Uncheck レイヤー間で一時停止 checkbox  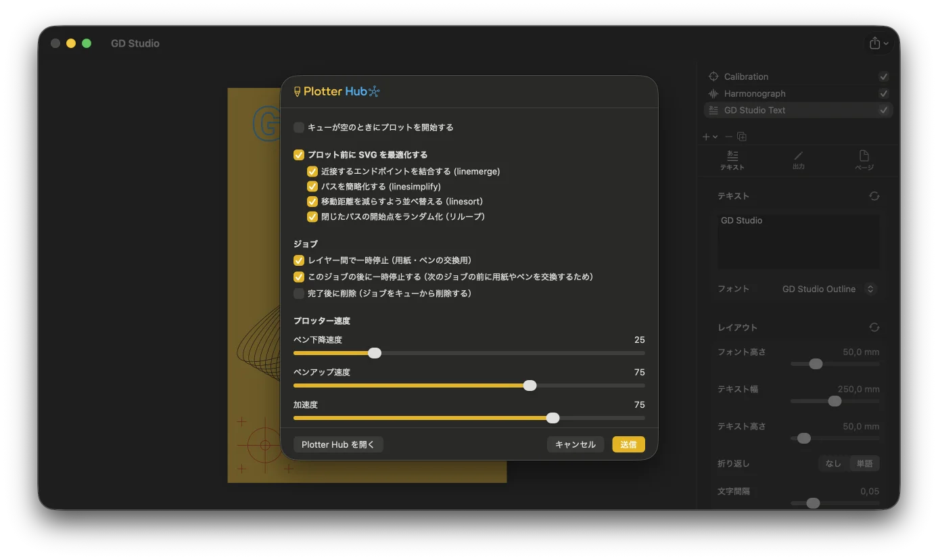(299, 260)
